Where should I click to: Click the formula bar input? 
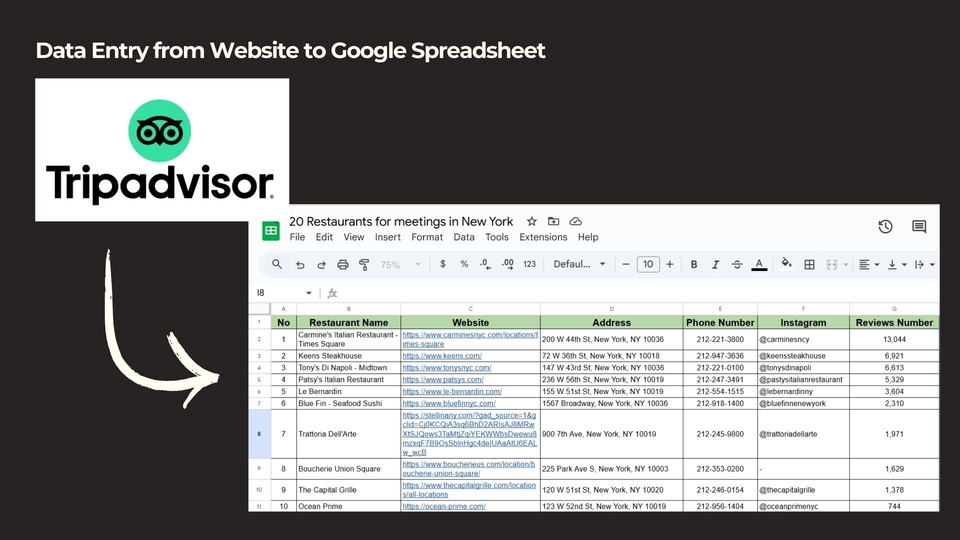[637, 293]
